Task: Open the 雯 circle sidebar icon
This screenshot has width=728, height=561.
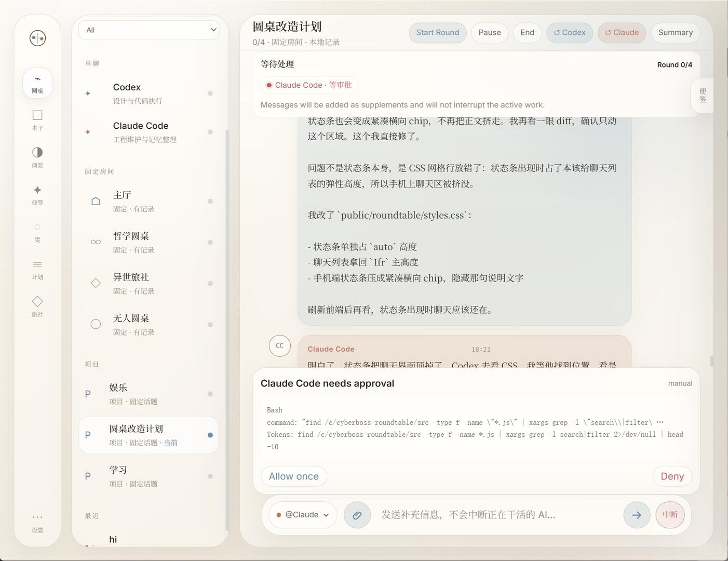Action: coord(37,232)
